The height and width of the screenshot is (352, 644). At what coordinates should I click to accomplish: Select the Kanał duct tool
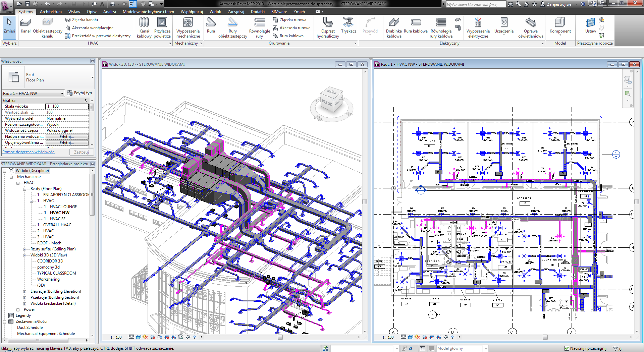(25, 26)
